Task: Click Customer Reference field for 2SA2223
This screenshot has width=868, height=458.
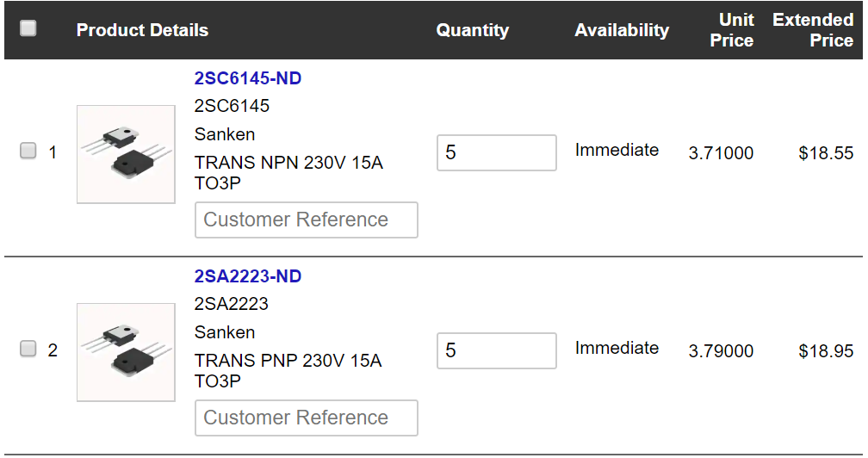Action: [307, 418]
